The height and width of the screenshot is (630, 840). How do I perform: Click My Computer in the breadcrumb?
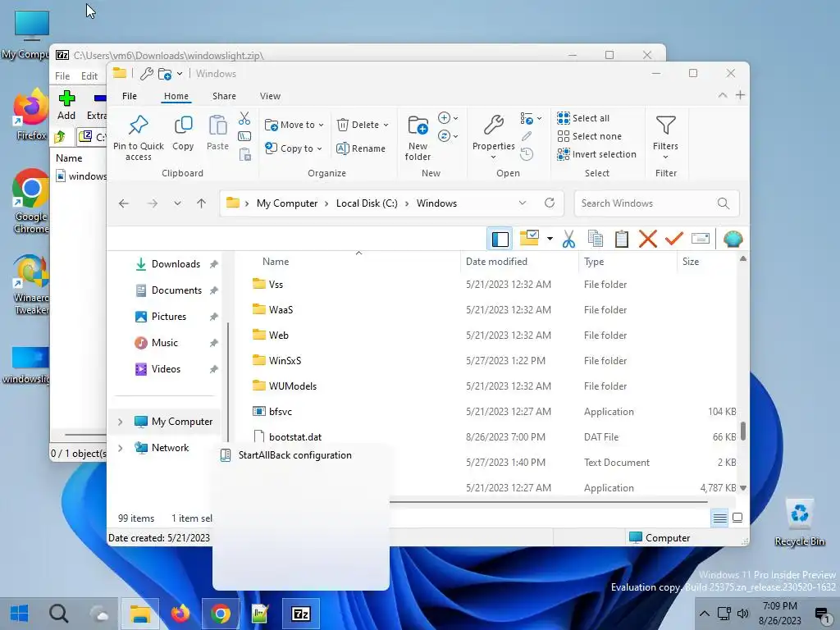point(287,203)
